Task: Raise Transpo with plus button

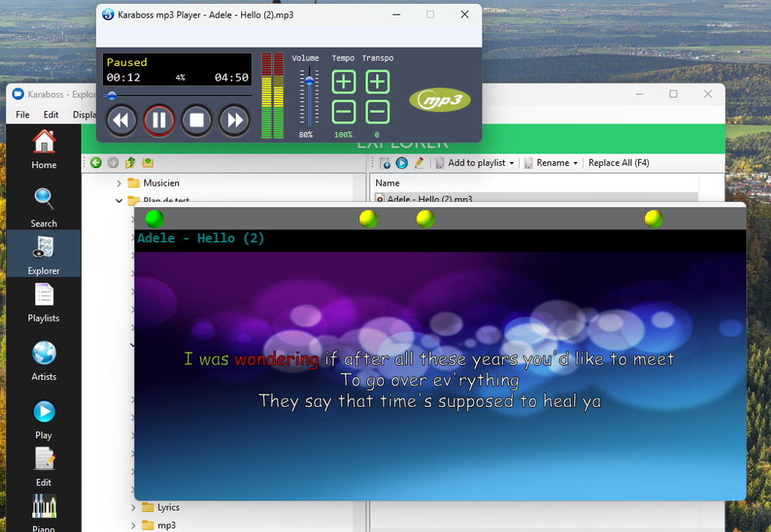Action: [378, 81]
